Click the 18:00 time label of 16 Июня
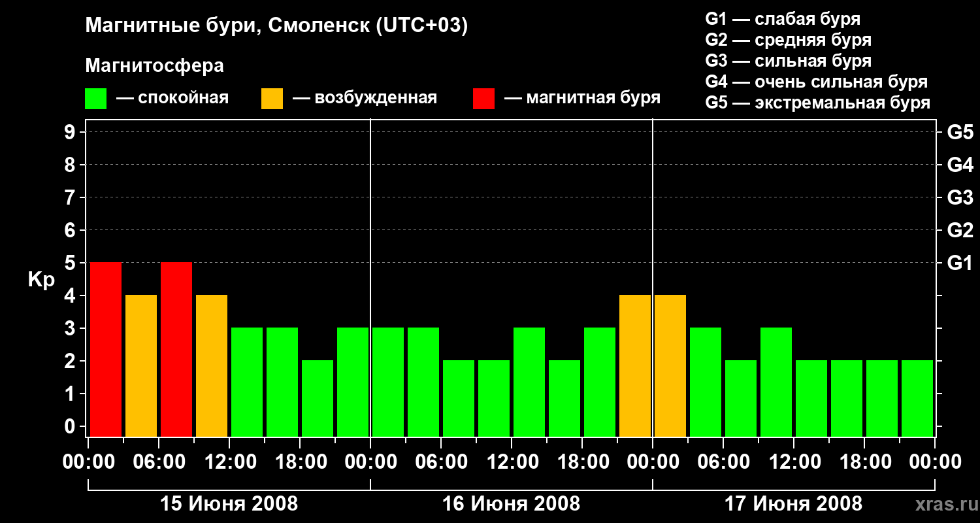 point(582,462)
